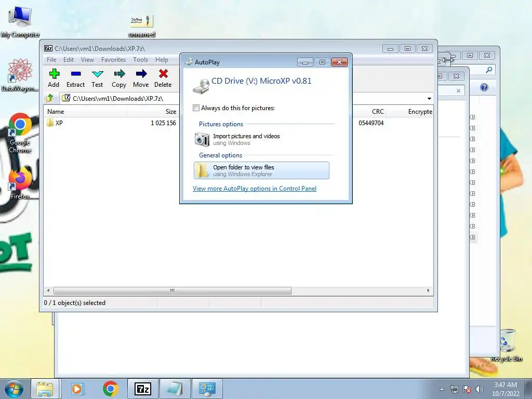Click the scroll right arrow in 7-Zip list
This screenshot has width=532, height=399.
[428, 290]
